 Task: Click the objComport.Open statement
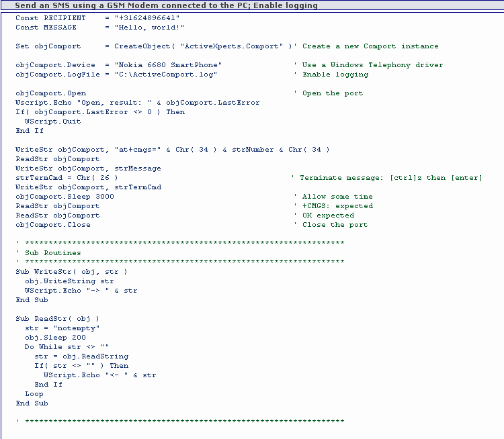click(51, 93)
